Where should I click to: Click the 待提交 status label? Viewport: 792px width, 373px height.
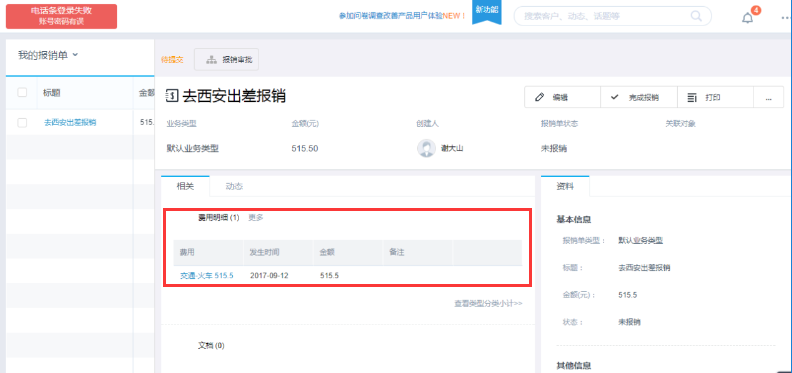(x=172, y=60)
